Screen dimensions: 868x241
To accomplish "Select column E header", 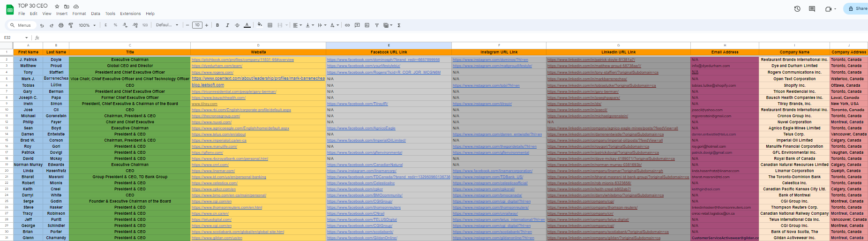I will (389, 45).
